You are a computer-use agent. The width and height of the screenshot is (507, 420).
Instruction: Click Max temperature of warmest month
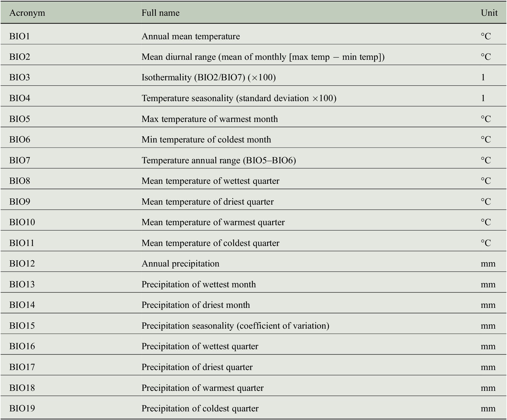[x=210, y=119]
